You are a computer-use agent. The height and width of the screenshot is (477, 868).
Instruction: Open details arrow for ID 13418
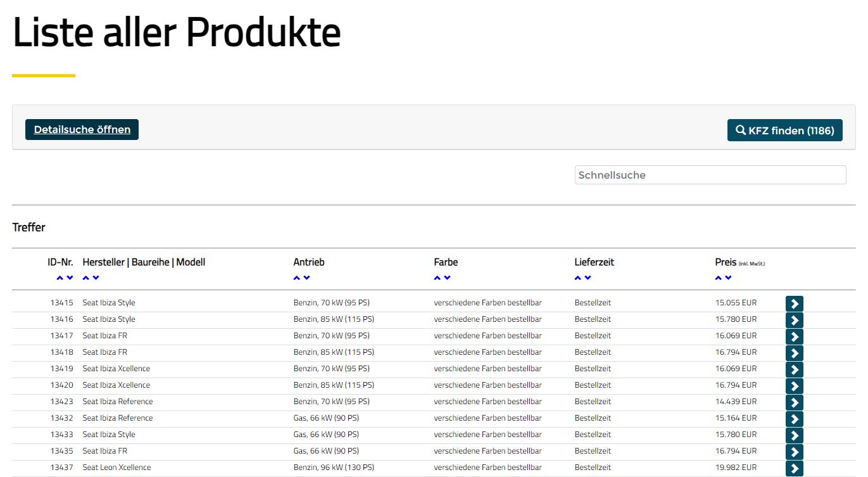click(x=794, y=353)
